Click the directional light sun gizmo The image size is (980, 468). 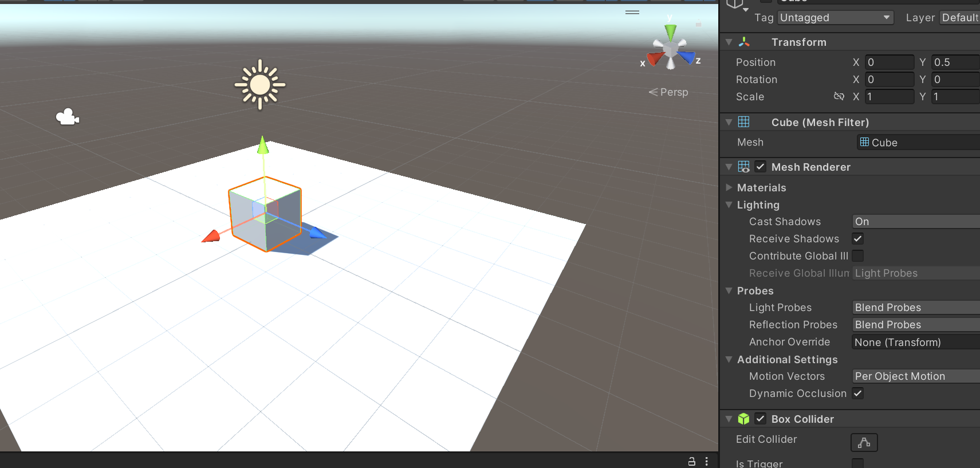(260, 85)
